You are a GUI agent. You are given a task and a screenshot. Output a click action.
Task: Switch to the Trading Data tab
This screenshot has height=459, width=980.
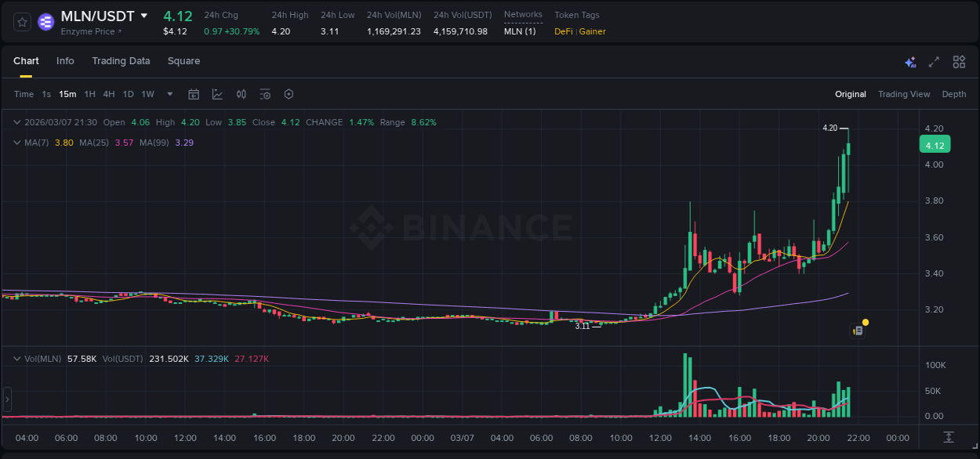point(121,60)
